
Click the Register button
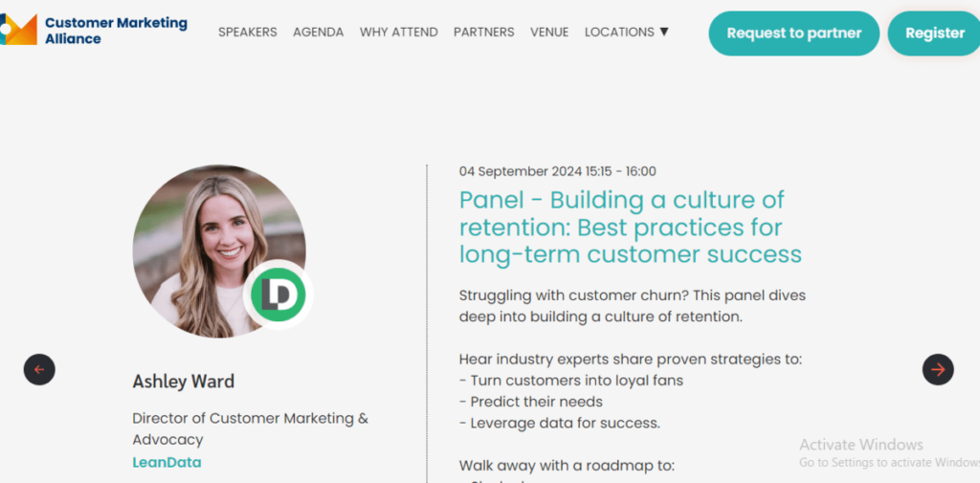(x=934, y=33)
